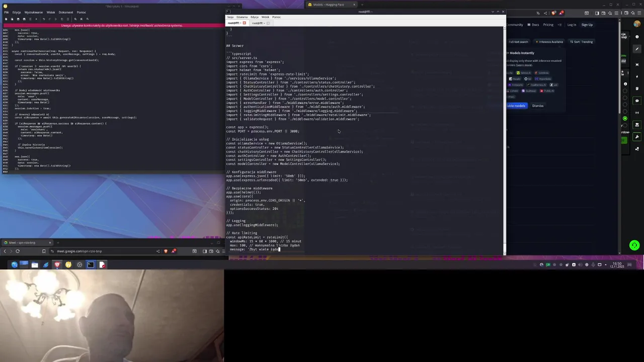644x362 pixels.
Task: Click the Pricing link on Hugging Face
Action: click(548, 25)
